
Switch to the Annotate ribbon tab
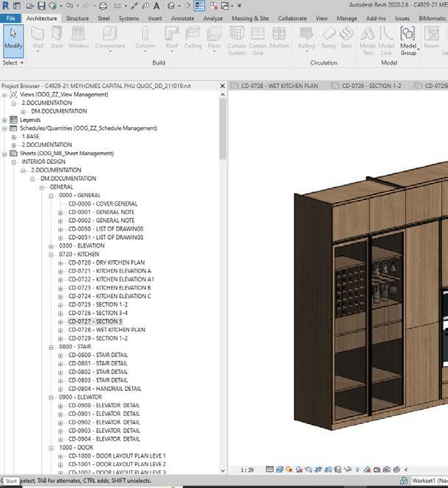pyautogui.click(x=182, y=18)
